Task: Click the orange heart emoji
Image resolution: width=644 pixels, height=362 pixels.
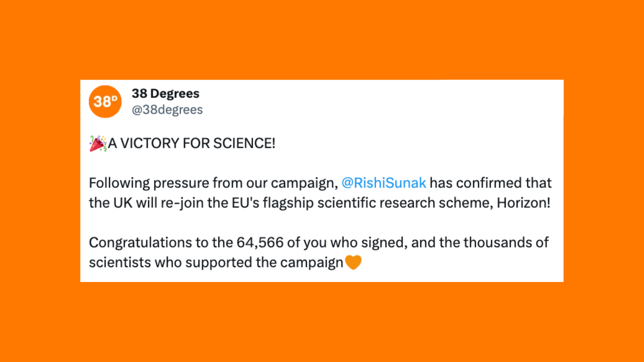Action: (353, 262)
